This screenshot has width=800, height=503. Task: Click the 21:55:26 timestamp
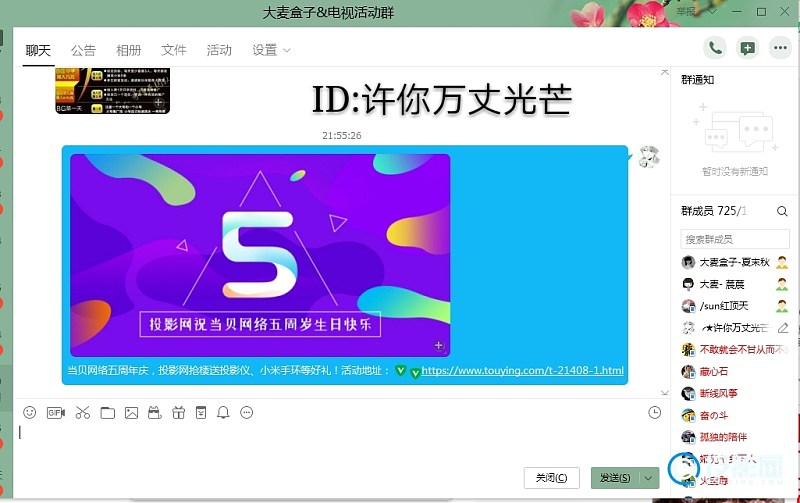point(342,136)
